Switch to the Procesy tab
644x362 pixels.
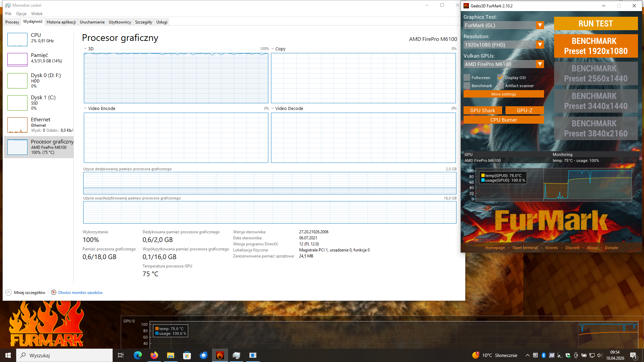click(12, 22)
